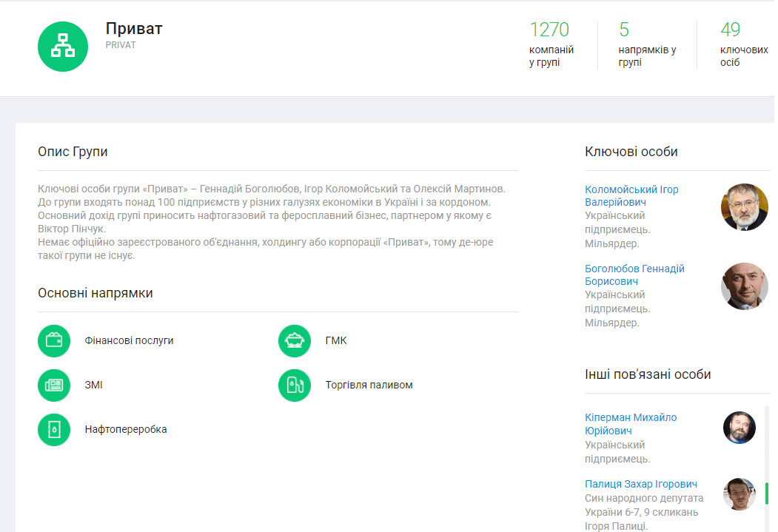The height and width of the screenshot is (532, 778).
Task: Select the Нафтопереробка oil barrel icon
Action: [x=54, y=430]
